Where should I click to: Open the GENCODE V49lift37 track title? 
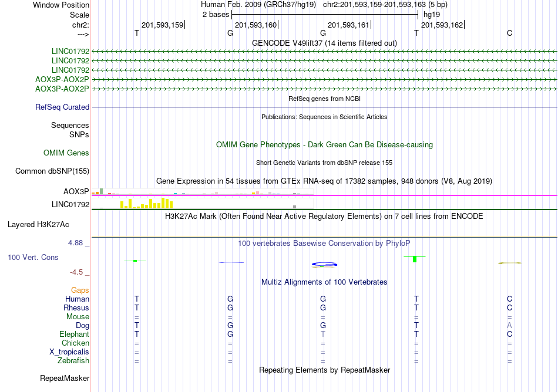324,43
